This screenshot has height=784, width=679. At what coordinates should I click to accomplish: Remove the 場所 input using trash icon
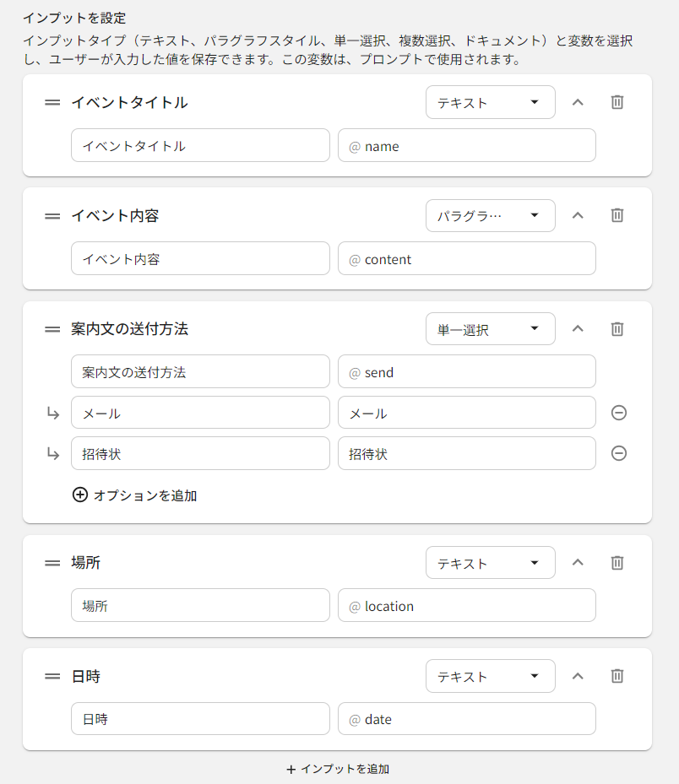617,562
